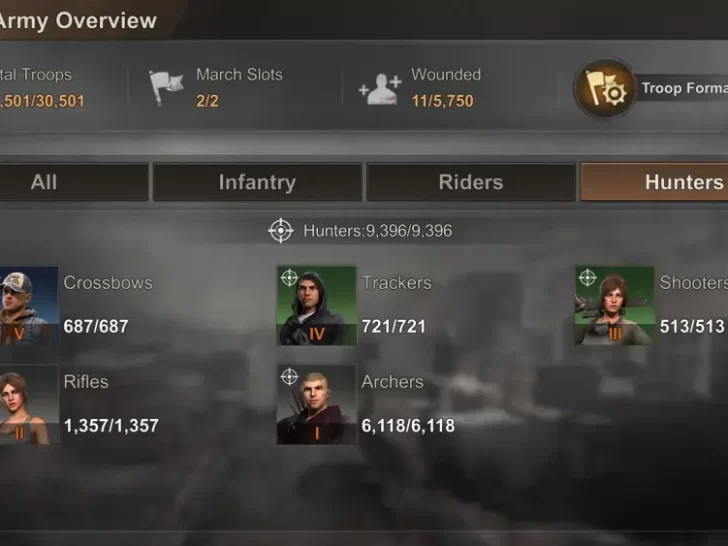The height and width of the screenshot is (546, 728).
Task: Click the Wounded count 11/5,750
Action: 442,101
